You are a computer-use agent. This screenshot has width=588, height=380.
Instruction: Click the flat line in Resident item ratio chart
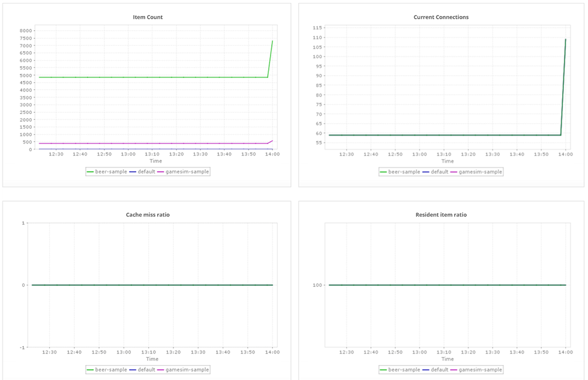[447, 285]
